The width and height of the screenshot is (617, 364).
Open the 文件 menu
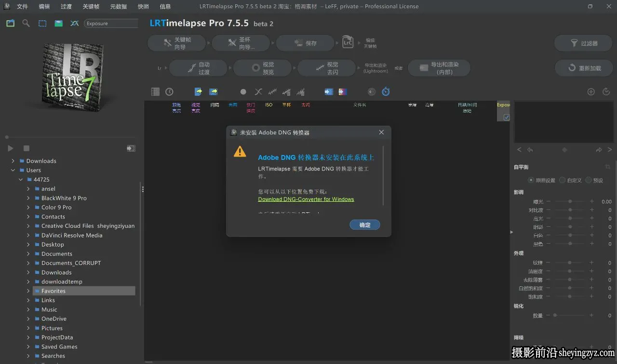(x=22, y=7)
